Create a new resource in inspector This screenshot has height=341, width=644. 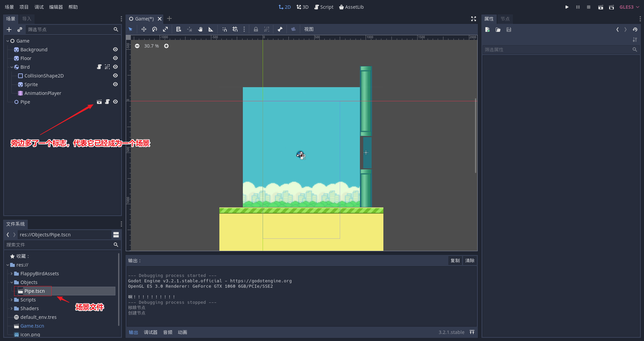(487, 30)
